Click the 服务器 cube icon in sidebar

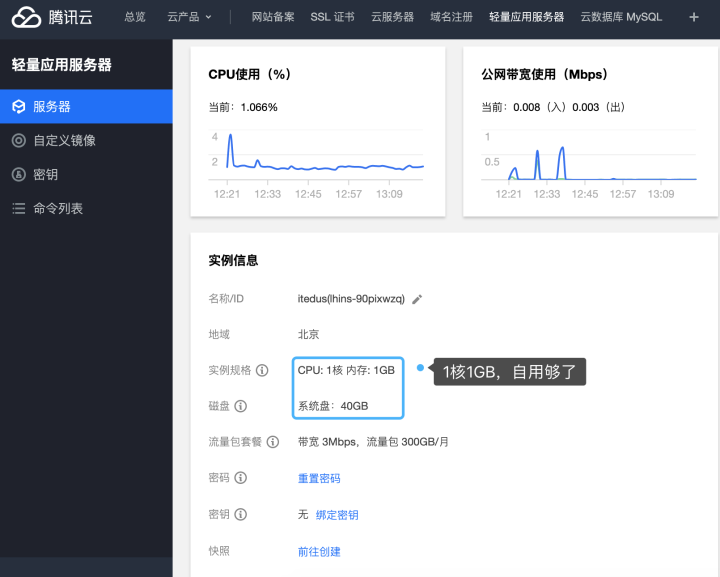tap(18, 106)
